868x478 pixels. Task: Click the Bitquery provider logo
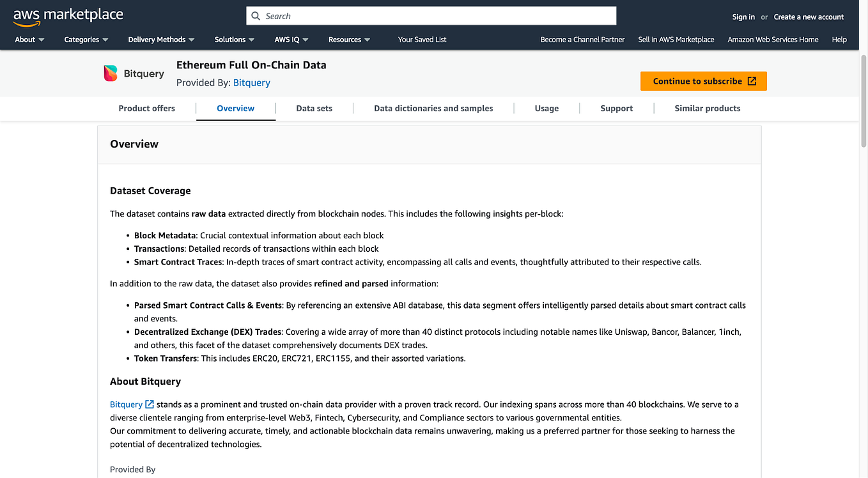point(110,73)
